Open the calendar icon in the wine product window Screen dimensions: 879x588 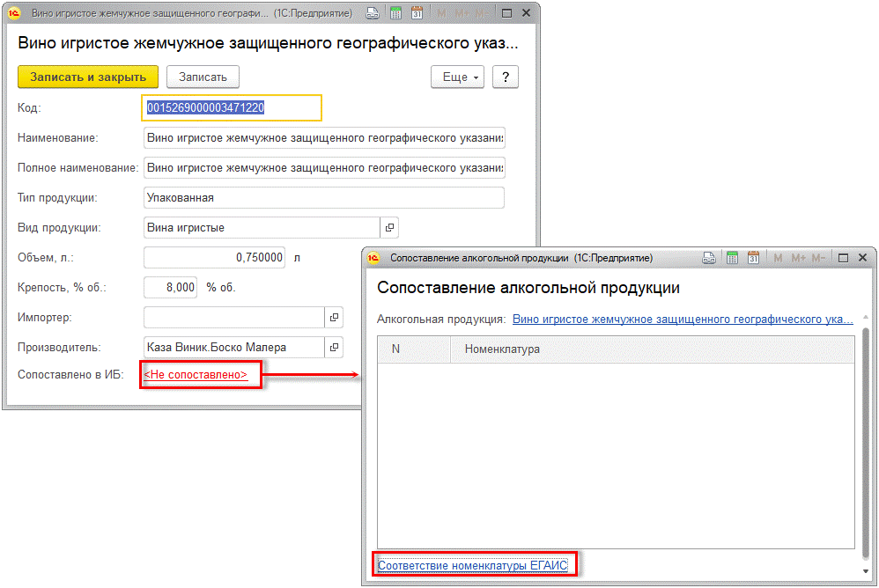[417, 13]
